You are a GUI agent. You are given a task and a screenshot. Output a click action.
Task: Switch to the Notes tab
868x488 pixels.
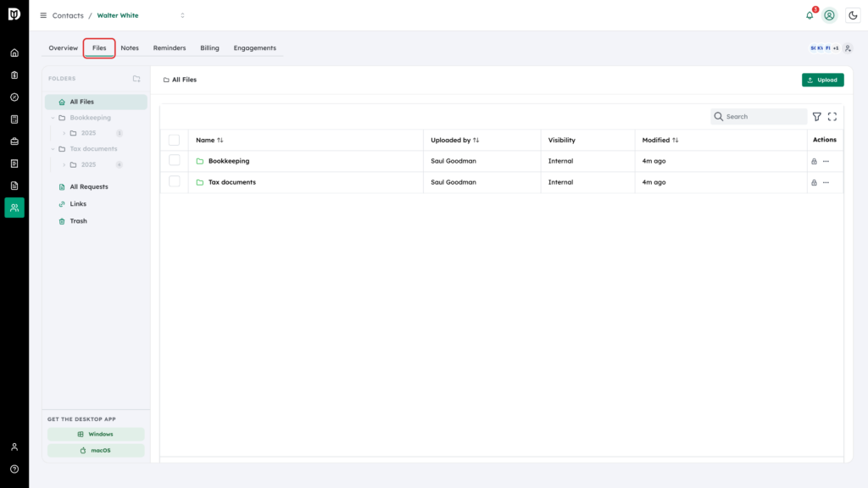(130, 48)
